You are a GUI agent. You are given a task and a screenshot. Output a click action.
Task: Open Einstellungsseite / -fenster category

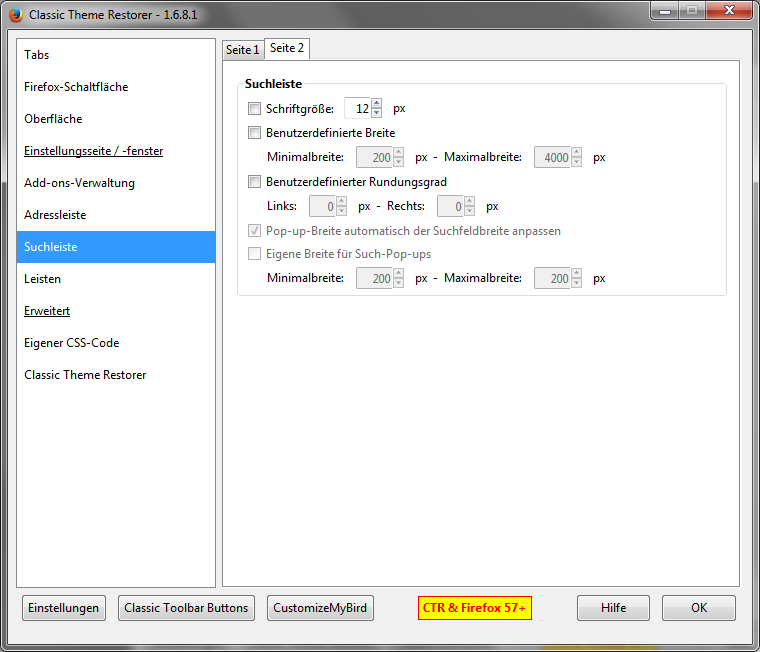pos(116,151)
